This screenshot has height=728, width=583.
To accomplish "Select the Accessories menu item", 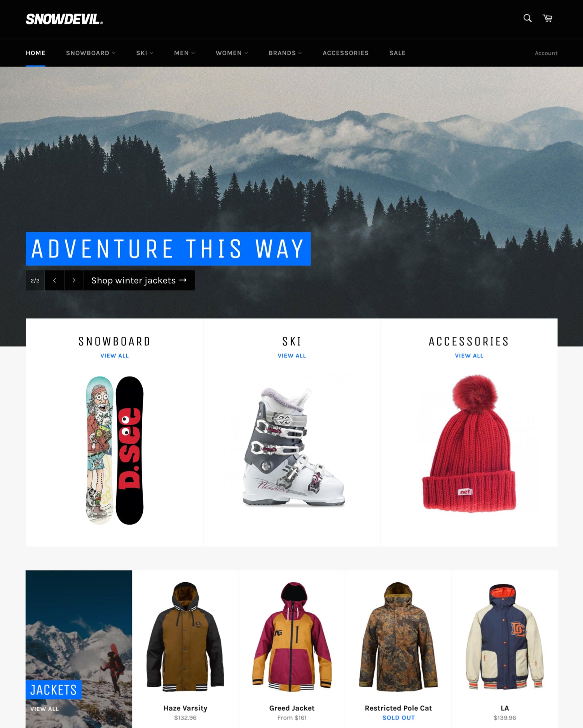I will [346, 53].
